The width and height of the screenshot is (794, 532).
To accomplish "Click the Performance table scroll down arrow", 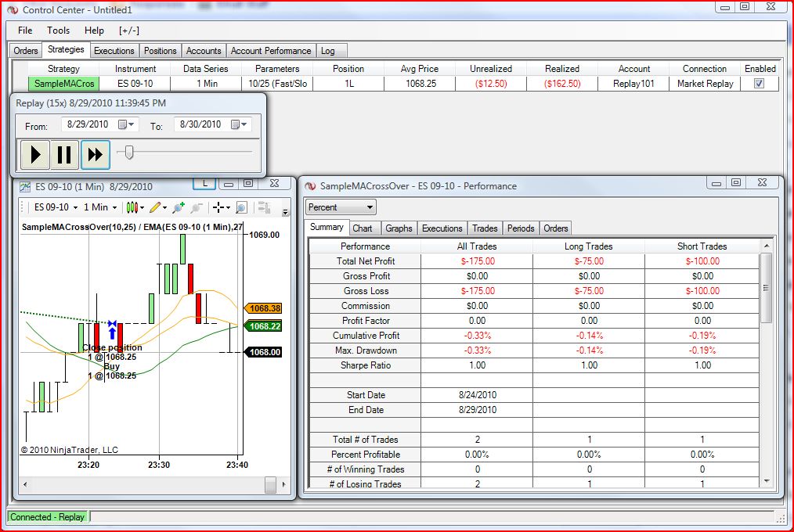I will coord(766,481).
